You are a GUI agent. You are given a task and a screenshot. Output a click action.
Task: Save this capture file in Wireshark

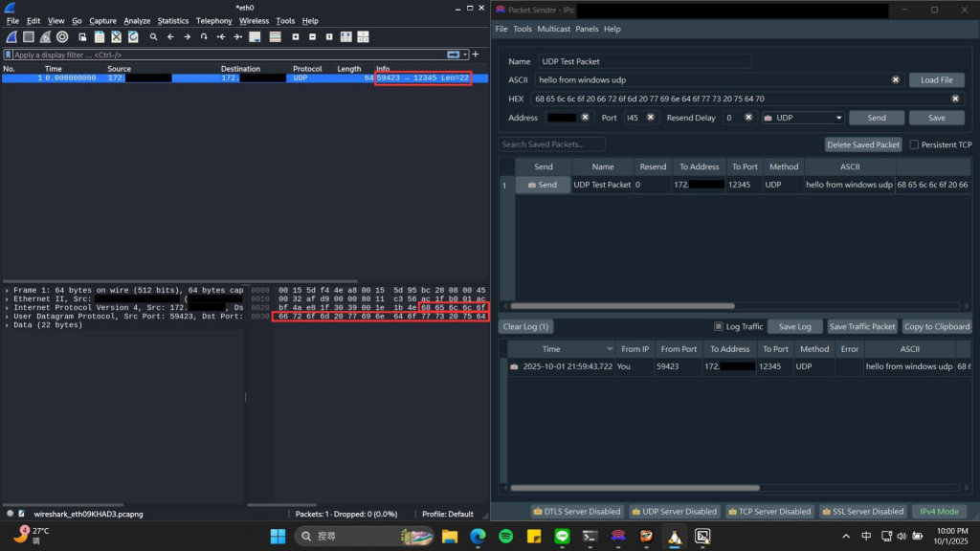pyautogui.click(x=100, y=37)
